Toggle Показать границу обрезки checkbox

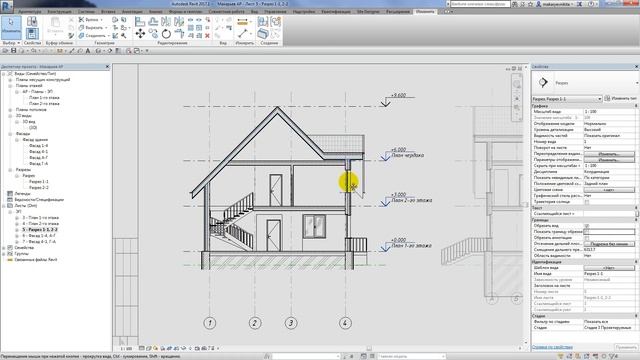click(x=587, y=231)
